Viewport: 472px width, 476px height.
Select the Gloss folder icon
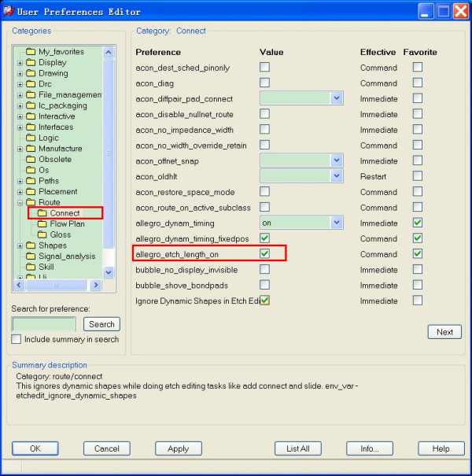tap(42, 234)
